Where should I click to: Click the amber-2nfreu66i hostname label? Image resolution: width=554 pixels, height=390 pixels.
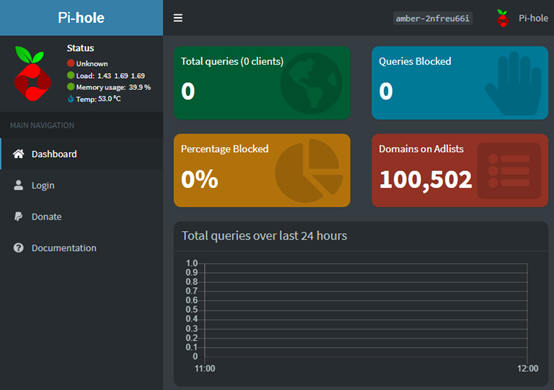click(x=432, y=18)
